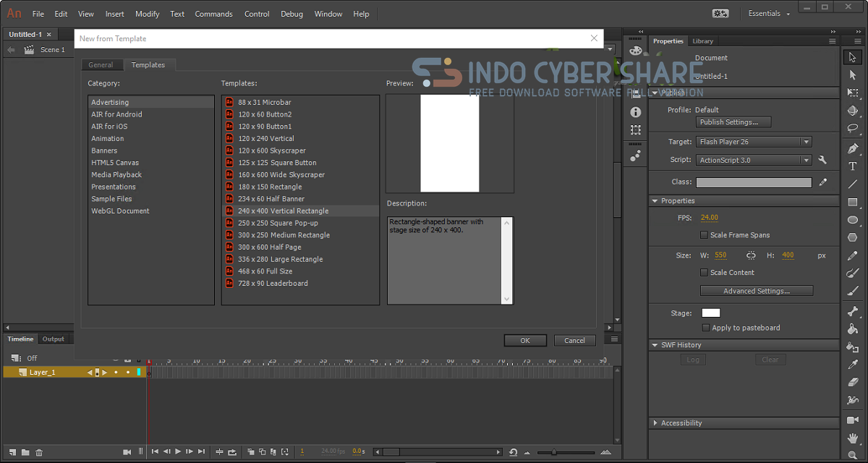This screenshot has width=868, height=463.
Task: Open the Control menu
Action: click(257, 14)
